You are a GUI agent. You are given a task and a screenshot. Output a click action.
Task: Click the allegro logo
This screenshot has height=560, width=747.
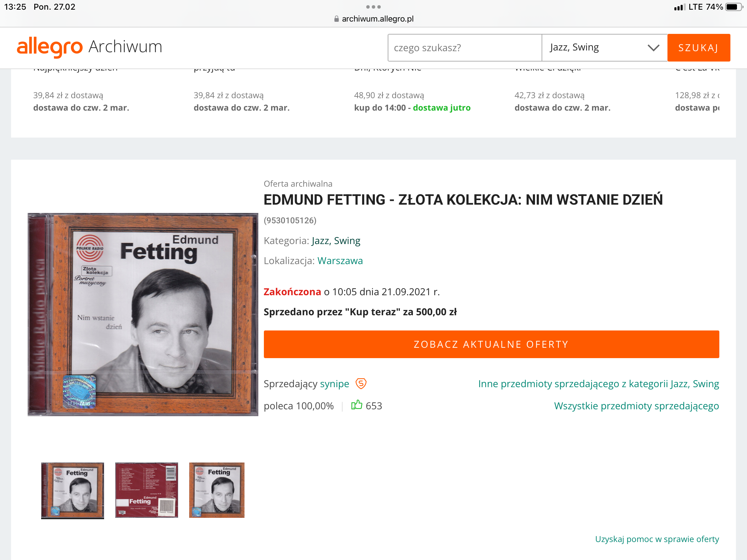pos(50,47)
